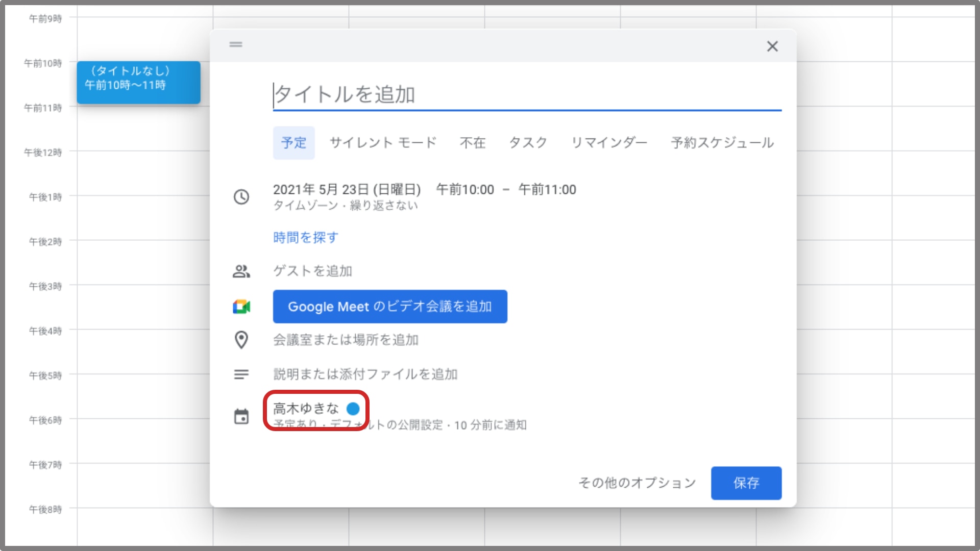Click the 時間を探す link
Screen dimensions: 980x551
click(x=306, y=238)
